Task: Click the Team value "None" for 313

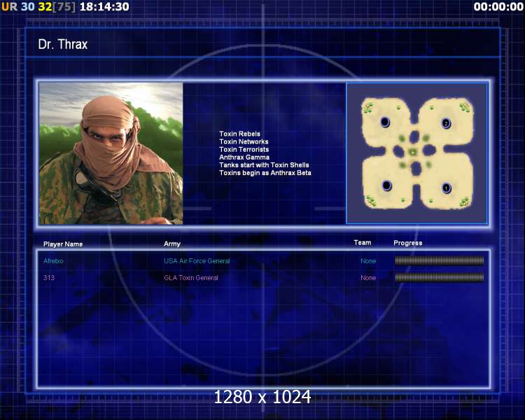Action: coord(368,278)
